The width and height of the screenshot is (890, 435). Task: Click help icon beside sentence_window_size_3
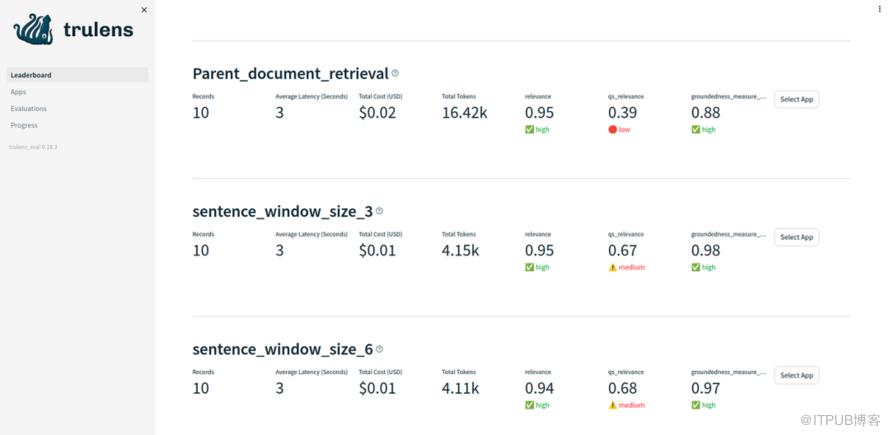(x=379, y=211)
